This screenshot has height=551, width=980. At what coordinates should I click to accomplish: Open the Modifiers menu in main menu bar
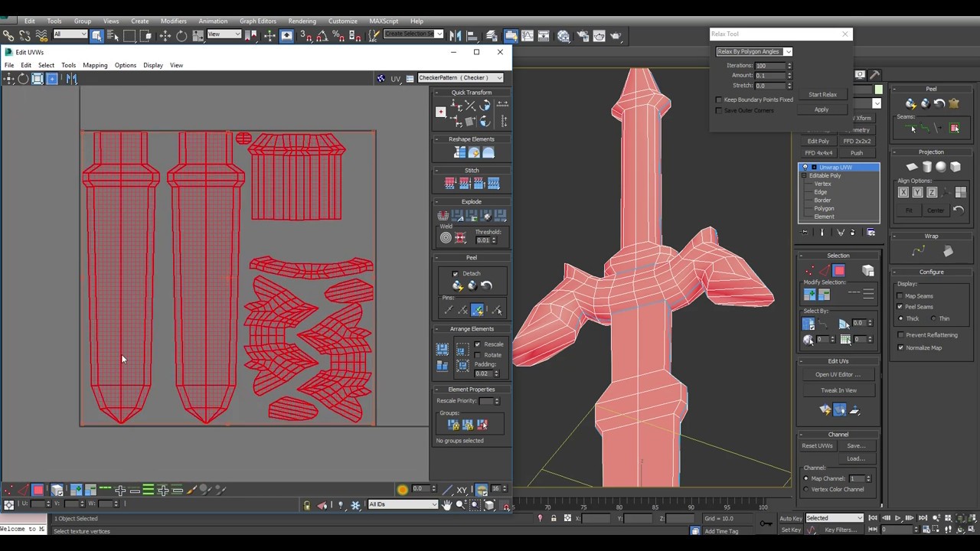coord(174,21)
